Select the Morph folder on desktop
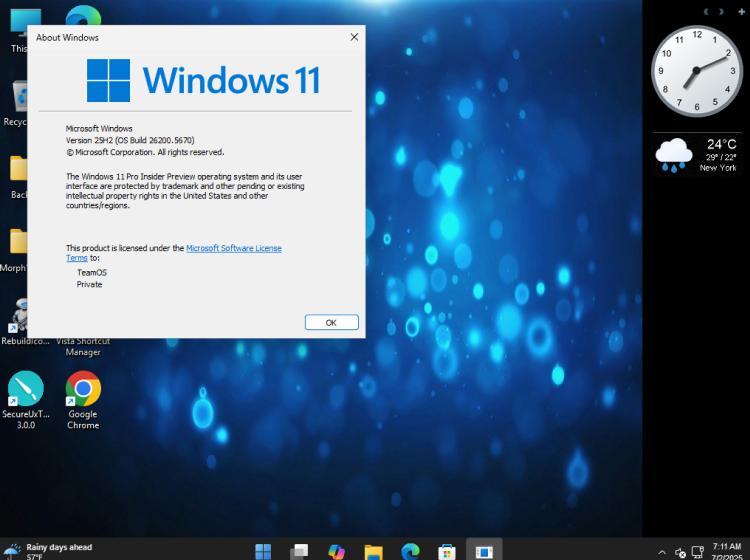The width and height of the screenshot is (750, 560). coord(13,249)
